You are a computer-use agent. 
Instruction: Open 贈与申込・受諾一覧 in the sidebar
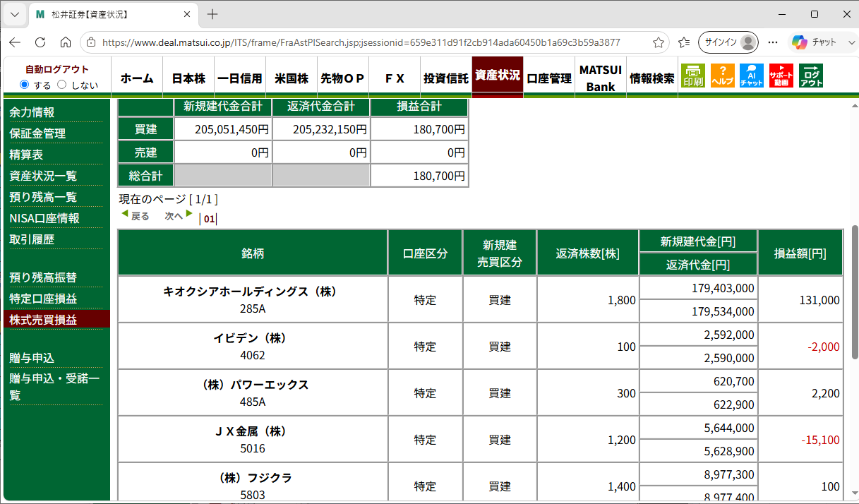pyautogui.click(x=54, y=387)
